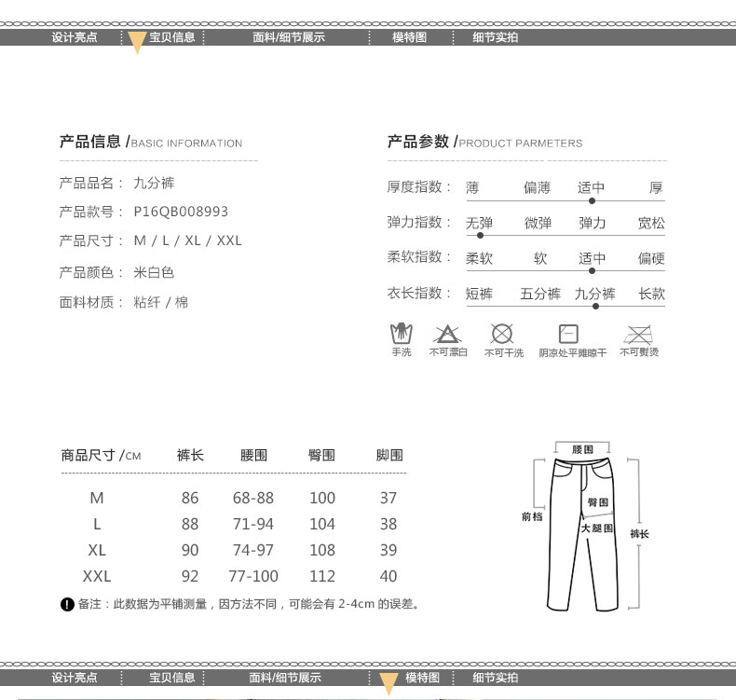Open 细节实拍 tab in bottom navigation
The height and width of the screenshot is (700, 736).
[x=496, y=678]
